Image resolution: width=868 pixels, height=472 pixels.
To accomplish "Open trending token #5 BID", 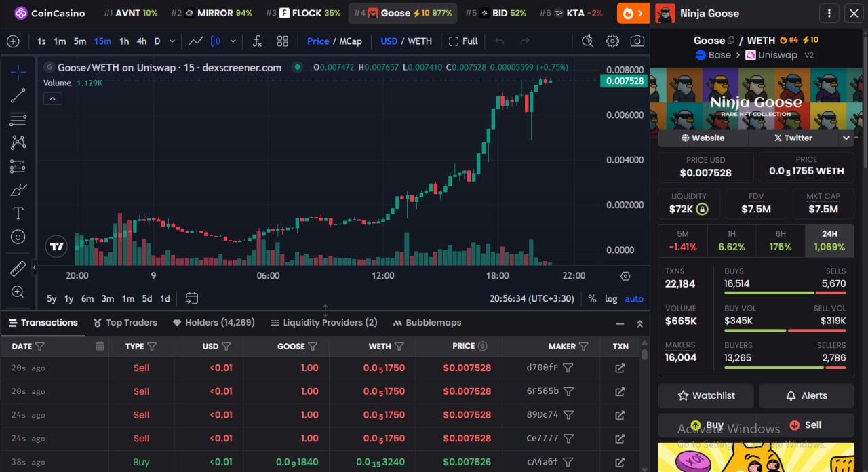I will click(496, 13).
